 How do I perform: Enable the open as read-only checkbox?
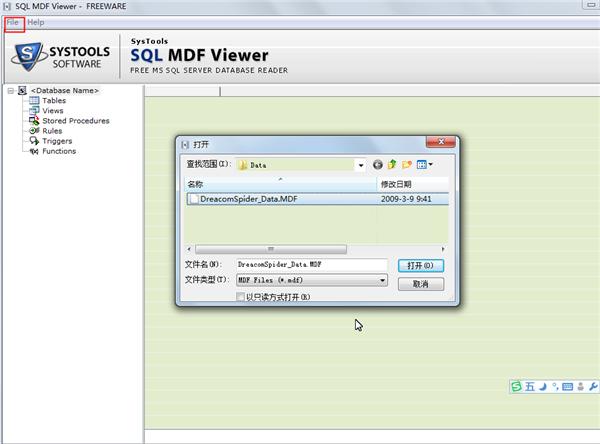point(240,297)
